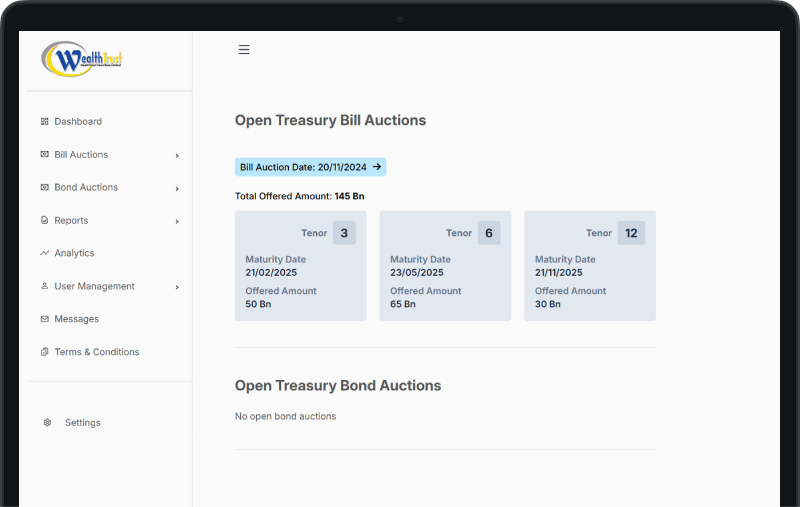The image size is (800, 507).
Task: Click the Terms & Conditions clipboard icon
Action: click(44, 351)
